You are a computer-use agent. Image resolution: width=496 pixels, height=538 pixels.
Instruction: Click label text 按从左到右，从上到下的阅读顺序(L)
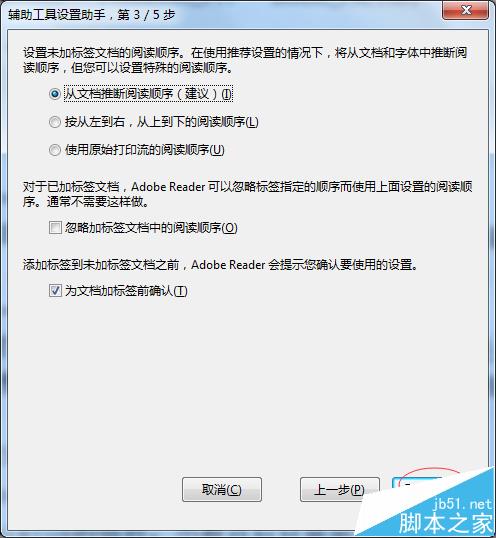click(x=162, y=122)
